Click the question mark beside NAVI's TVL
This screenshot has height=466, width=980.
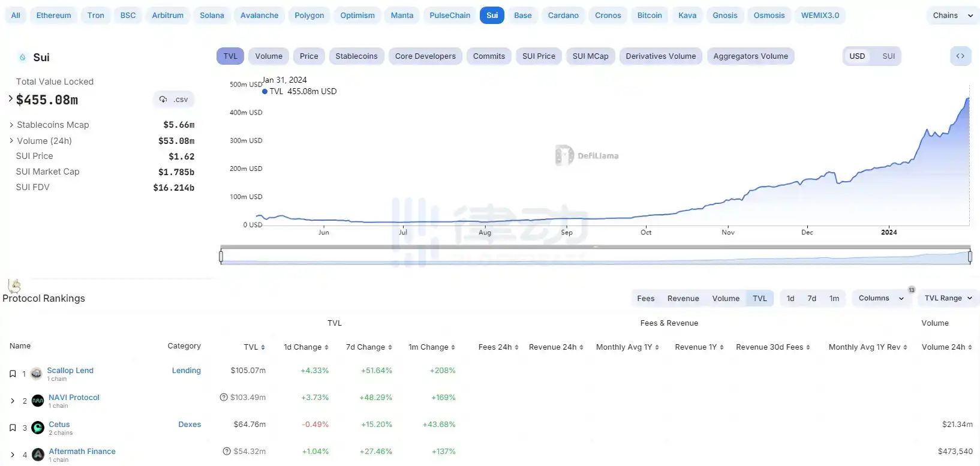(224, 398)
